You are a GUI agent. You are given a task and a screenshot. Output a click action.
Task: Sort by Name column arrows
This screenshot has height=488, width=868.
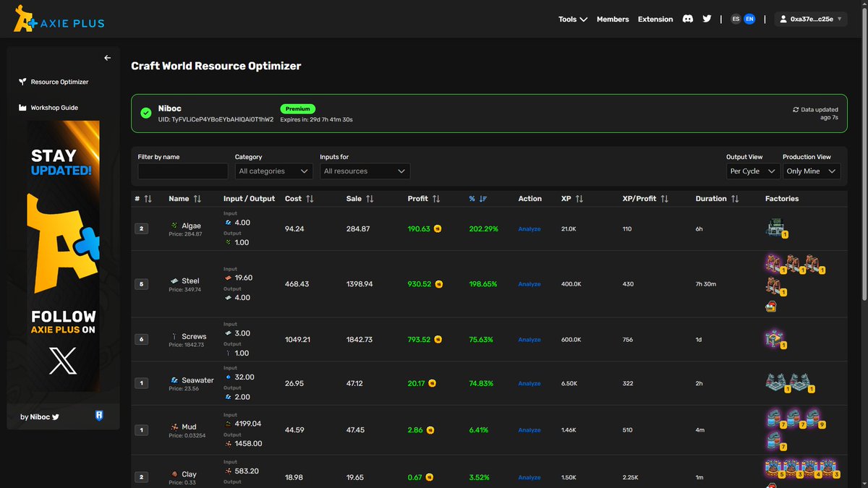point(197,198)
